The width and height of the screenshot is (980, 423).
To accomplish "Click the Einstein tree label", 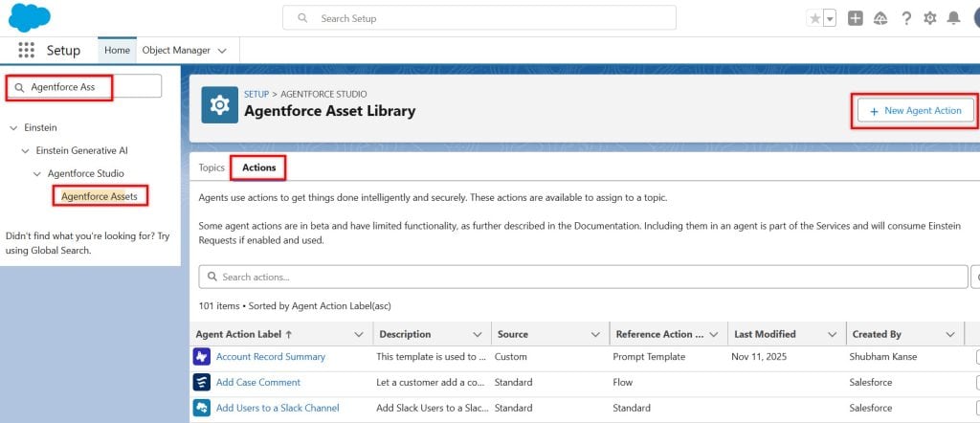I will pos(40,127).
